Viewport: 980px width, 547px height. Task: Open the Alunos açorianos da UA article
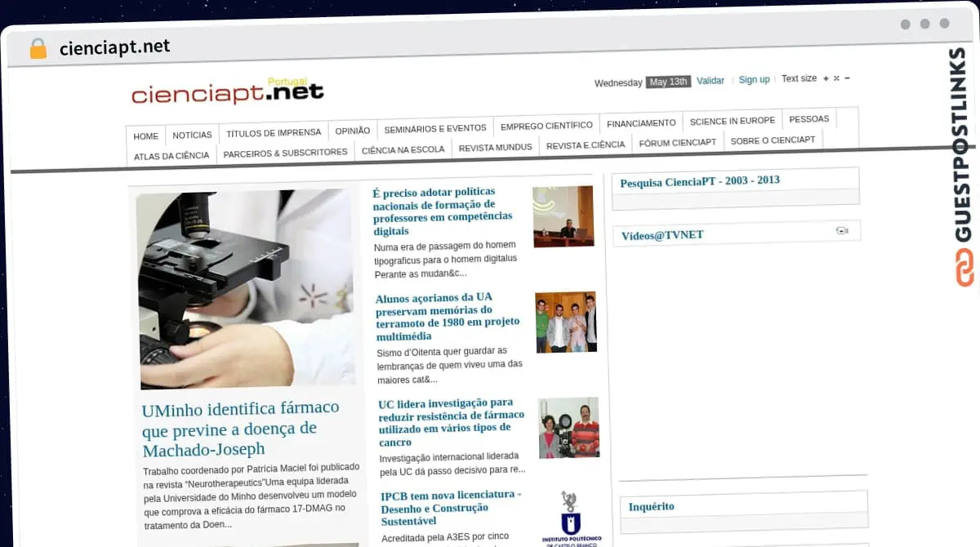[448, 317]
